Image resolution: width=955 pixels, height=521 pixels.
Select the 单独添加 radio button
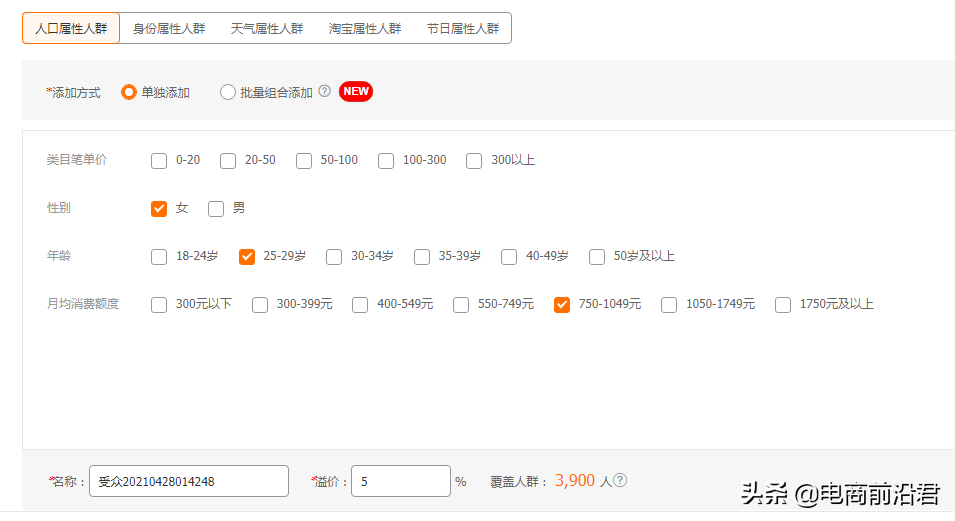point(129,92)
